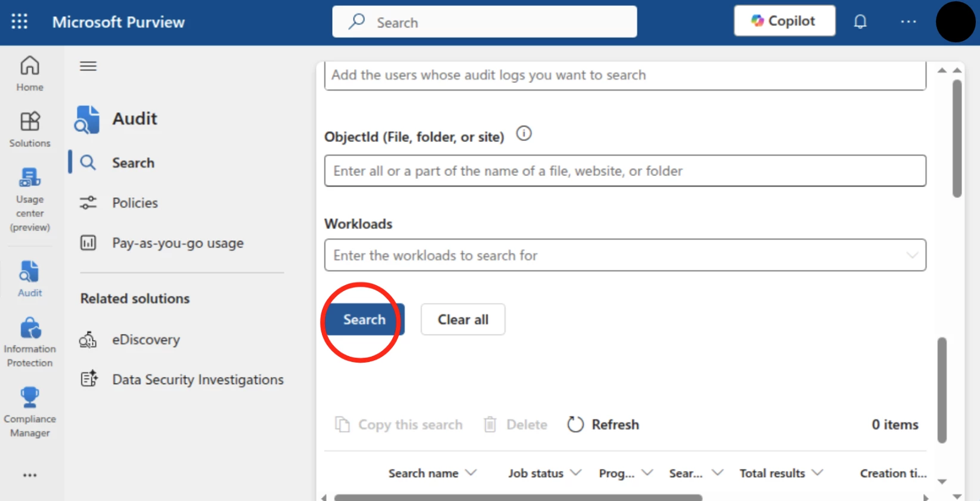Go to Home in left rail
The width and height of the screenshot is (980, 501).
(30, 73)
